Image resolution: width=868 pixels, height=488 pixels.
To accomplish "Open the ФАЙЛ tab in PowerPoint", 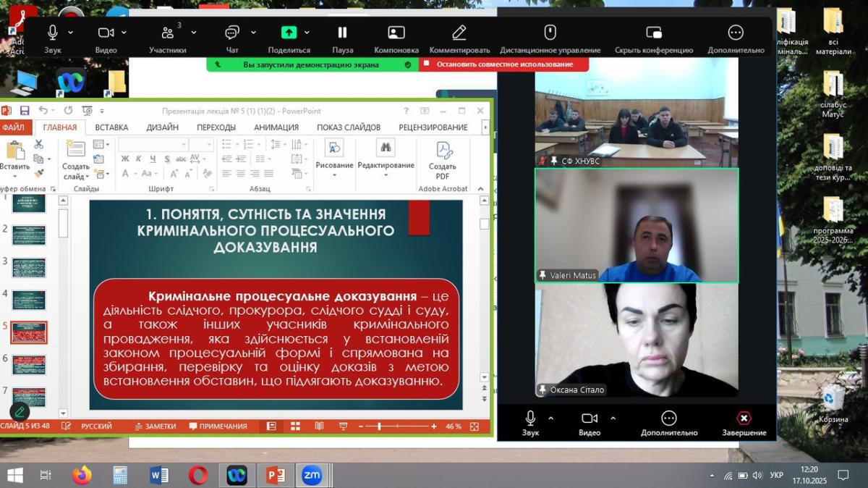I will coord(13,127).
